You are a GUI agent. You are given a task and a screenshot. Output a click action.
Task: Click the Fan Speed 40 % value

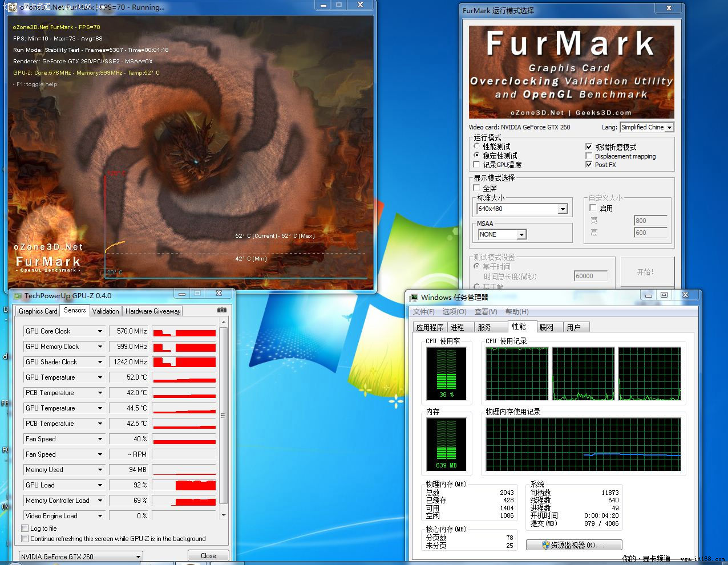[129, 439]
